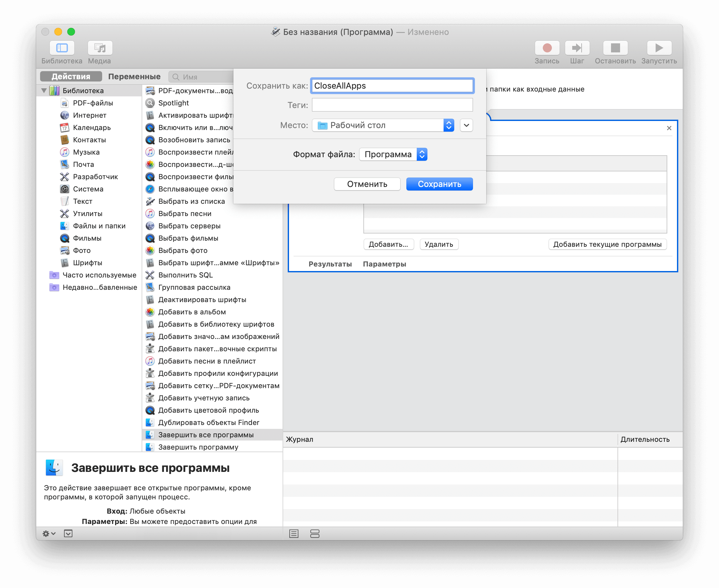Image resolution: width=719 pixels, height=588 pixels.
Task: Select Фильмы category icon
Action: click(64, 238)
